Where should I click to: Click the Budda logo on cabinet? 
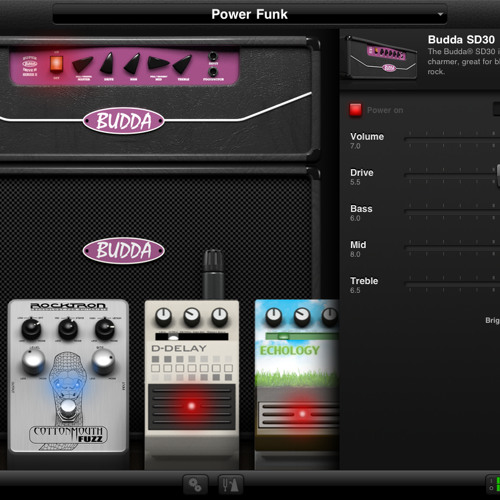point(124,250)
